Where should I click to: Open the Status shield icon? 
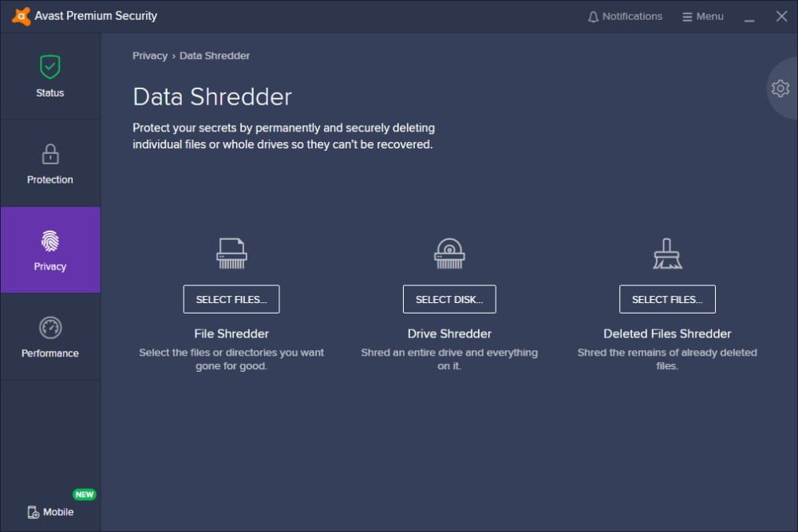click(49, 67)
